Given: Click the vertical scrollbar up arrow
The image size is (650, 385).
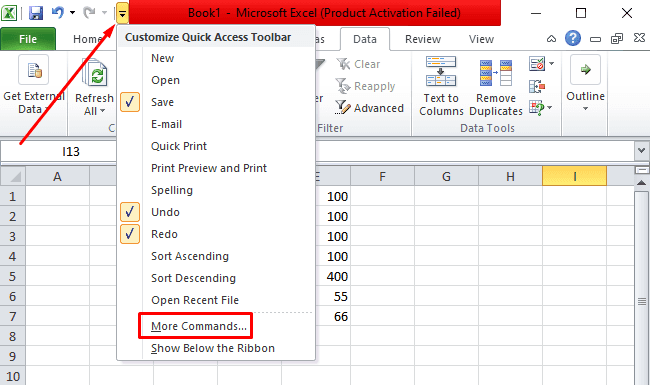Looking at the screenshot, I should tap(641, 182).
